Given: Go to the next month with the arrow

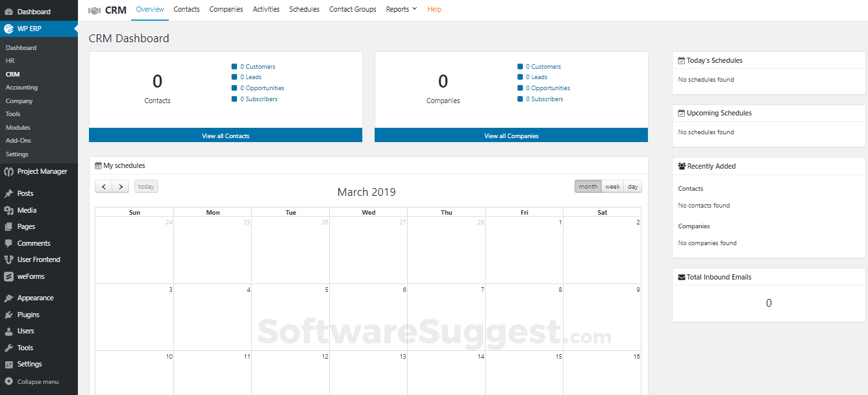Looking at the screenshot, I should [x=121, y=186].
